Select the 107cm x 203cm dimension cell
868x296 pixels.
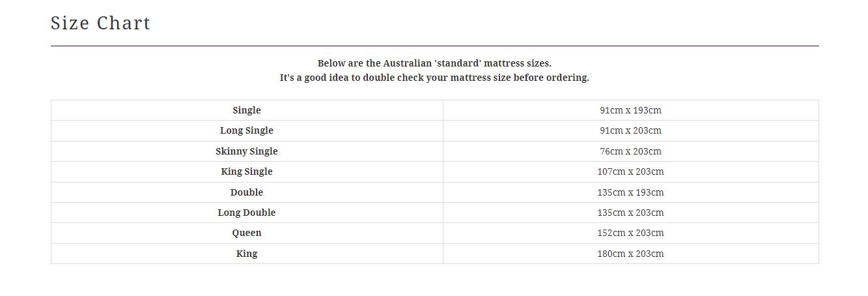click(630, 171)
